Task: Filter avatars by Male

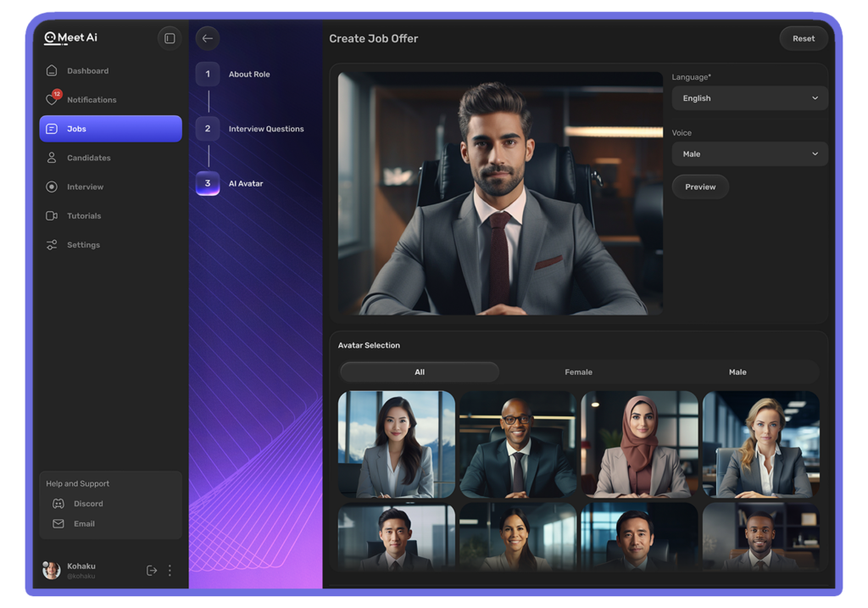Action: point(737,372)
